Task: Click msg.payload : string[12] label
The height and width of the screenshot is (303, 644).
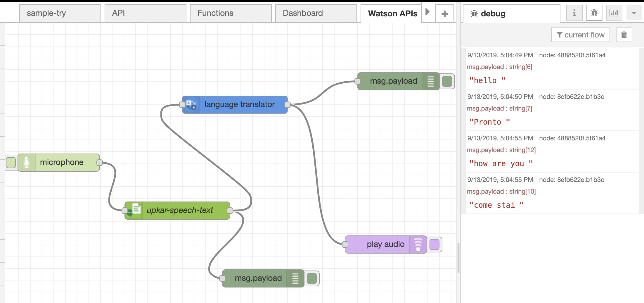Action: click(x=501, y=150)
